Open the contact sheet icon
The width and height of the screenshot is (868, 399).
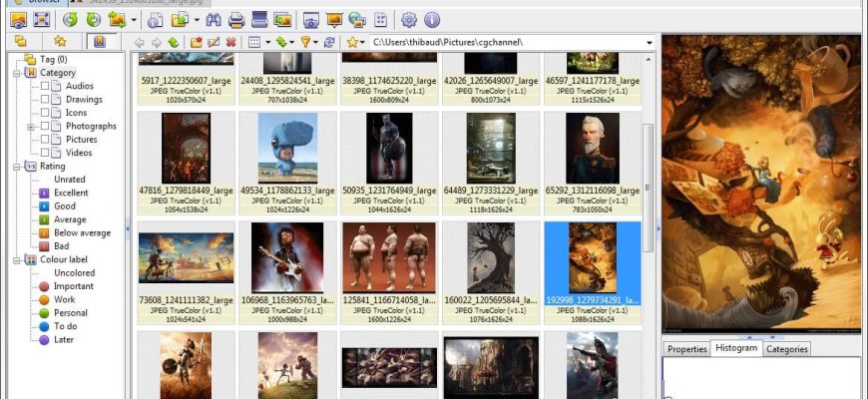coord(380,21)
